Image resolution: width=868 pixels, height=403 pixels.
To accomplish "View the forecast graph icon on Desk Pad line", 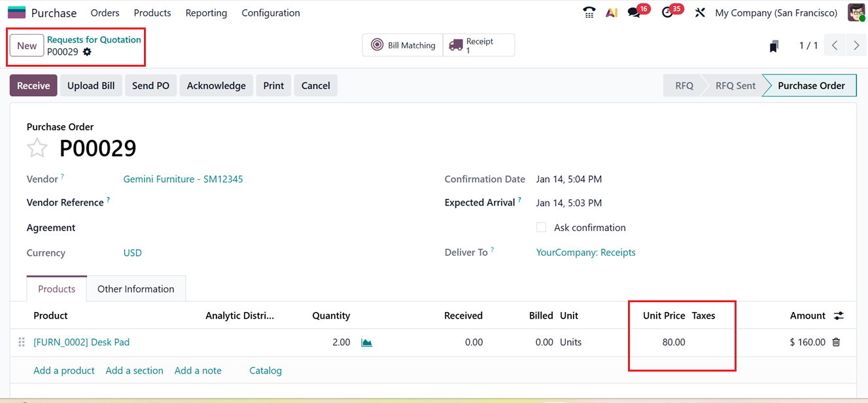I will [366, 342].
